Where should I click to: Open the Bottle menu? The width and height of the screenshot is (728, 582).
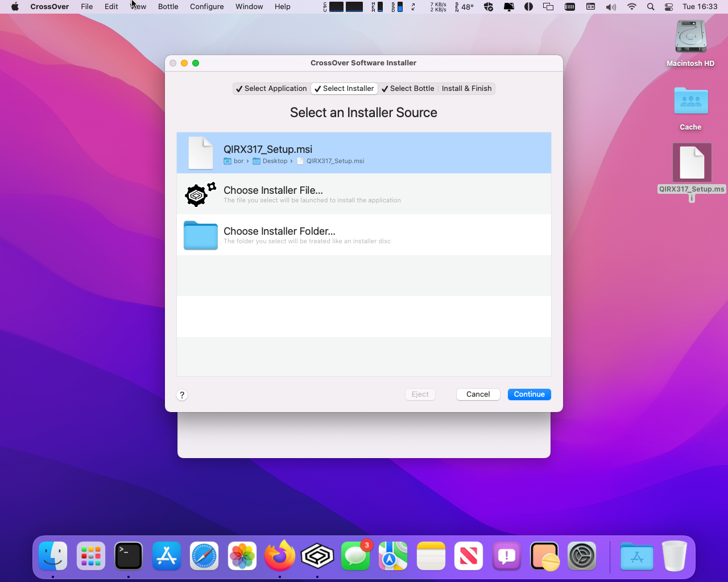168,7
